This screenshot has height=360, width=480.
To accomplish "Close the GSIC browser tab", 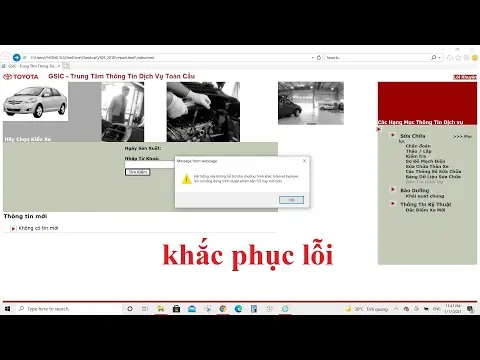I will tap(59, 66).
